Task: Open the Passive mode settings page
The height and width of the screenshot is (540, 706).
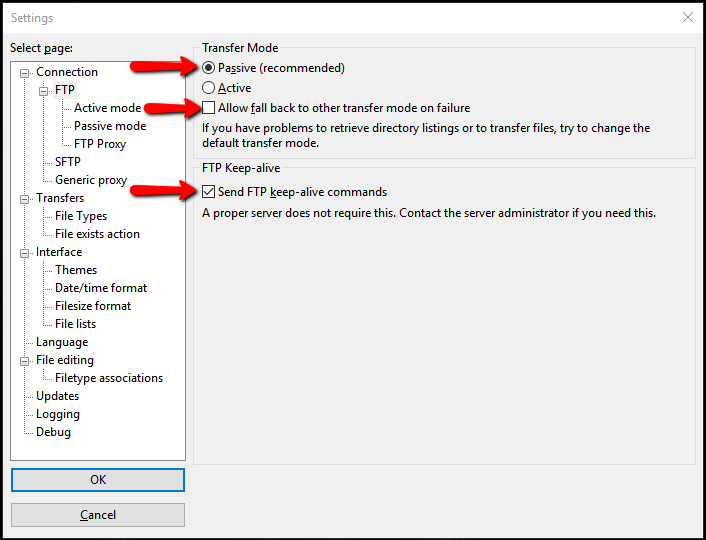Action: point(110,126)
